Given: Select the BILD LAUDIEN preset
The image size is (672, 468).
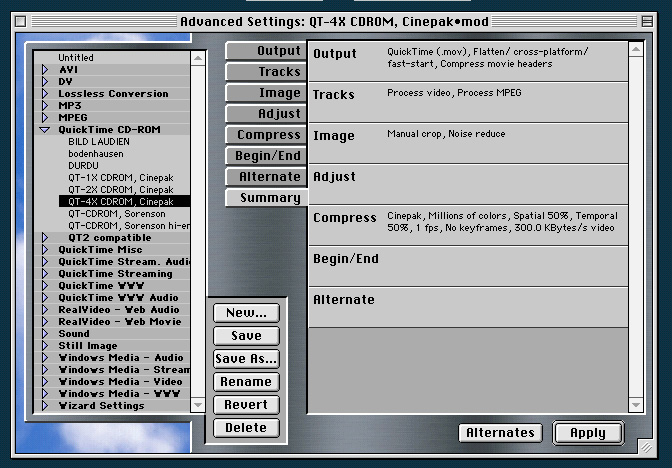Looking at the screenshot, I should [98, 142].
